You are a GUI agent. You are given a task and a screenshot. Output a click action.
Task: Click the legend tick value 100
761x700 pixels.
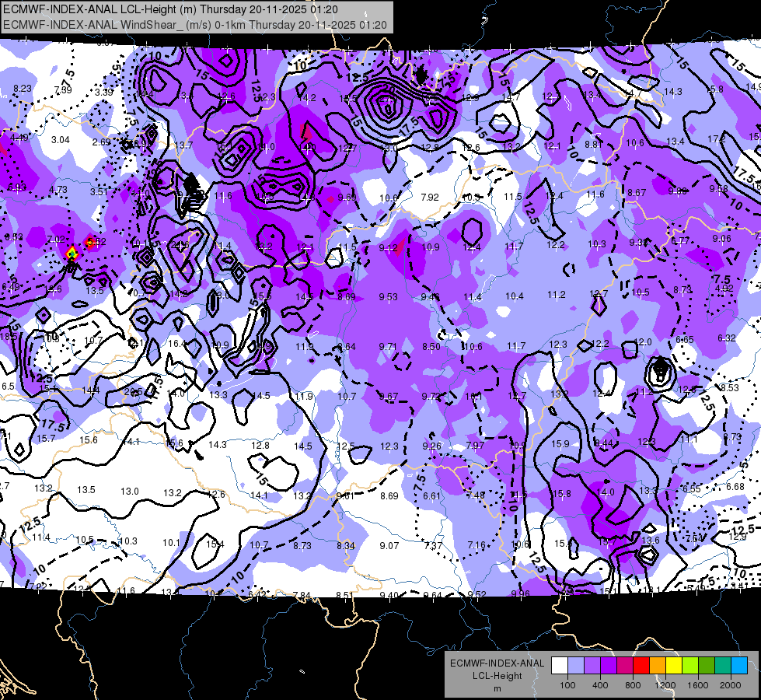pos(567,685)
